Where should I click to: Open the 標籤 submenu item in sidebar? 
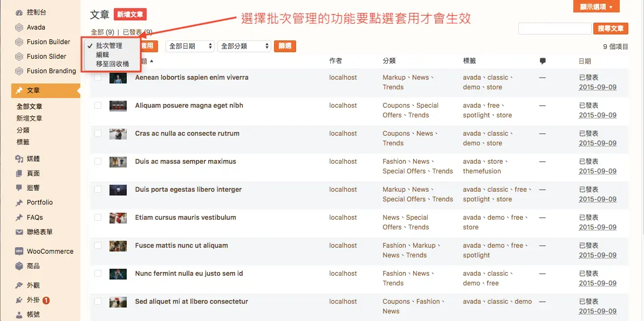(23, 142)
